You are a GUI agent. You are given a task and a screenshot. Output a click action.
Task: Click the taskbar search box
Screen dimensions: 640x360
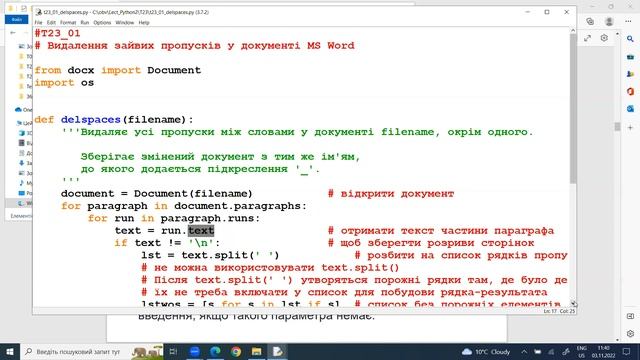pyautogui.click(x=92, y=351)
